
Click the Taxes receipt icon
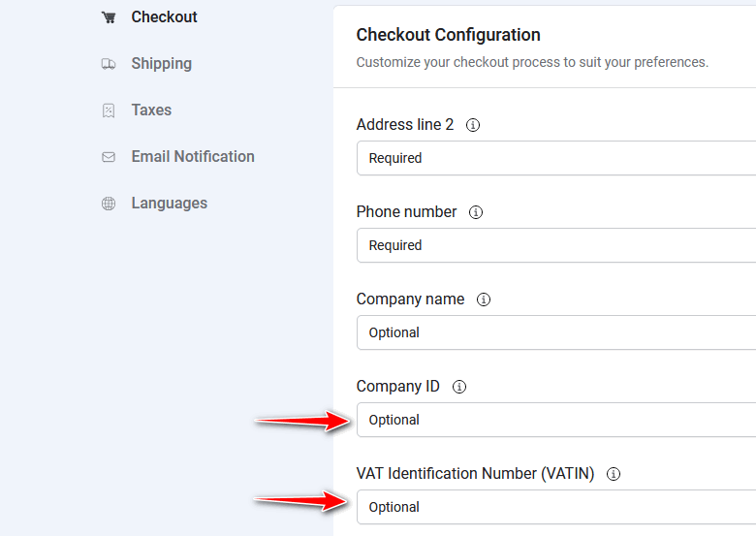click(109, 110)
